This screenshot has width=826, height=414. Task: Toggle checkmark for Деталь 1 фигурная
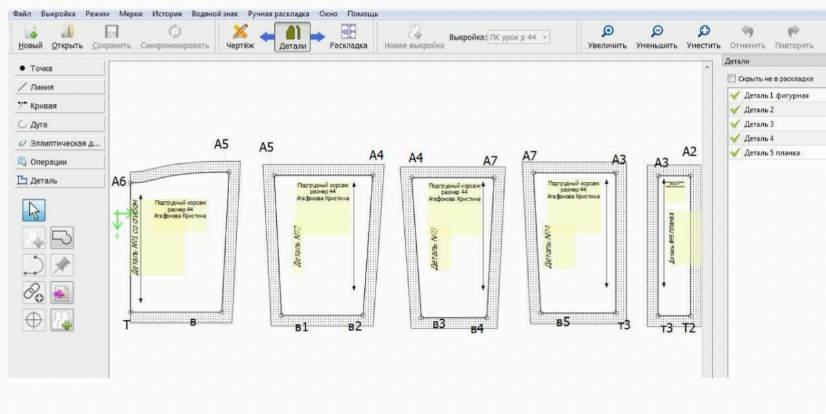735,95
